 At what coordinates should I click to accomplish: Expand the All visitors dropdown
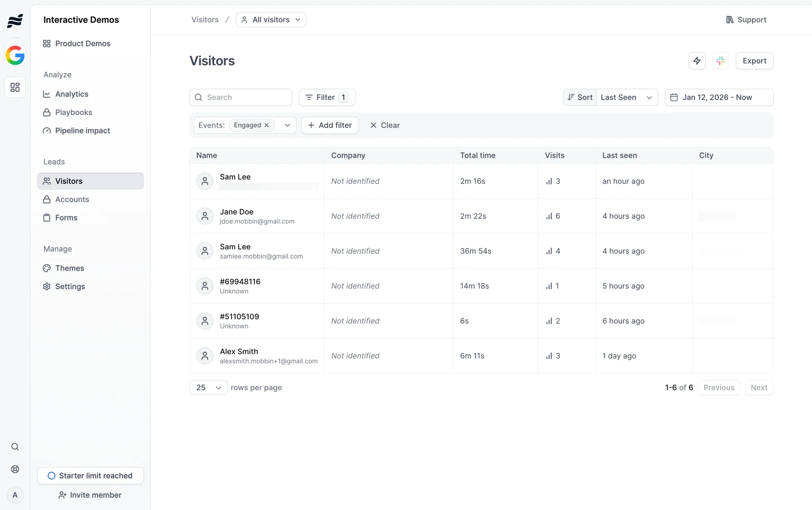click(271, 19)
